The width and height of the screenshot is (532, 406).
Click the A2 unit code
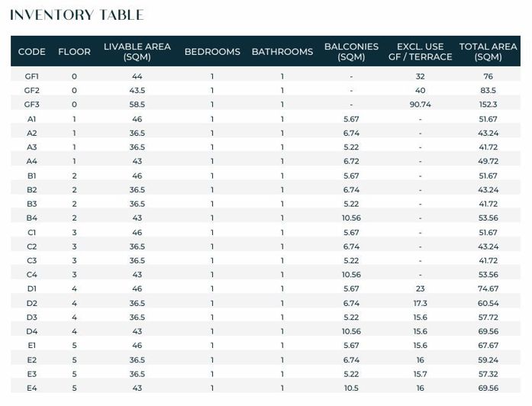click(x=32, y=133)
